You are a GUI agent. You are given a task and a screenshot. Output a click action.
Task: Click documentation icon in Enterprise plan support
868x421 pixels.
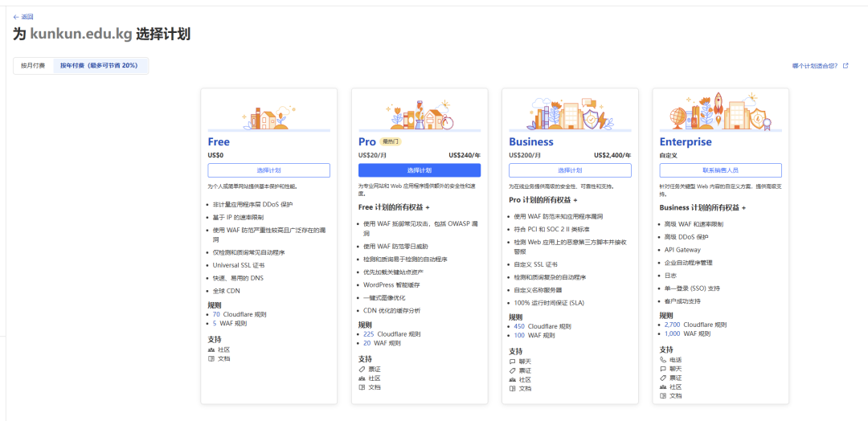[x=663, y=395]
